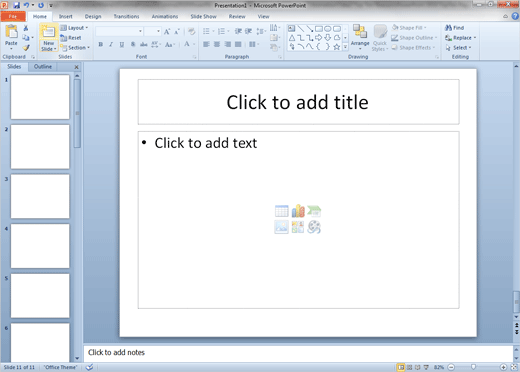Open the Section dropdown

(x=75, y=48)
